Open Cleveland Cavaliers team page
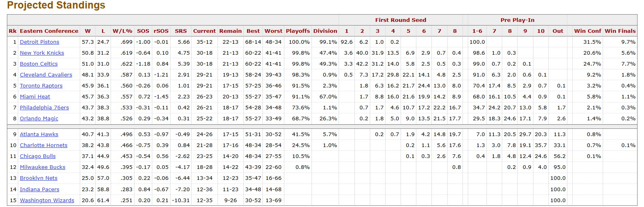 coord(46,75)
